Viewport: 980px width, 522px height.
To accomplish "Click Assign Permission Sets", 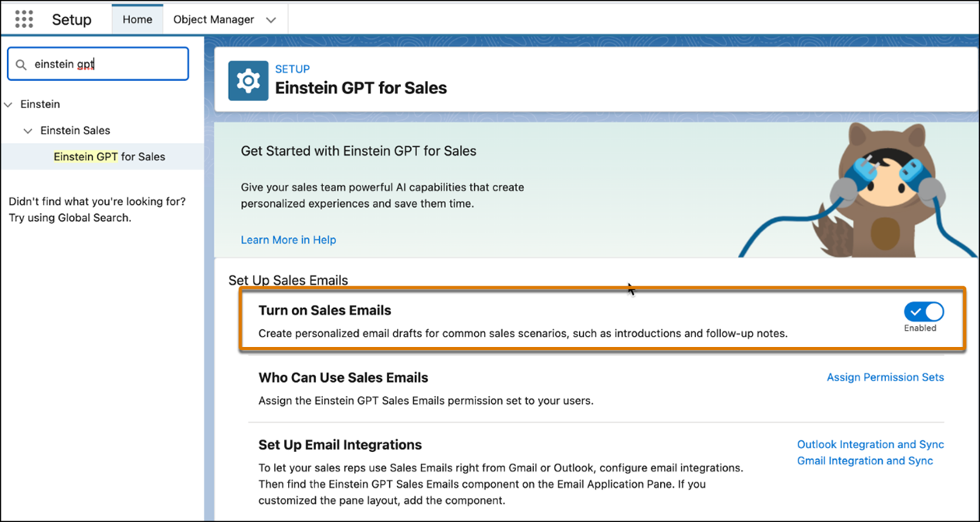I will point(885,377).
